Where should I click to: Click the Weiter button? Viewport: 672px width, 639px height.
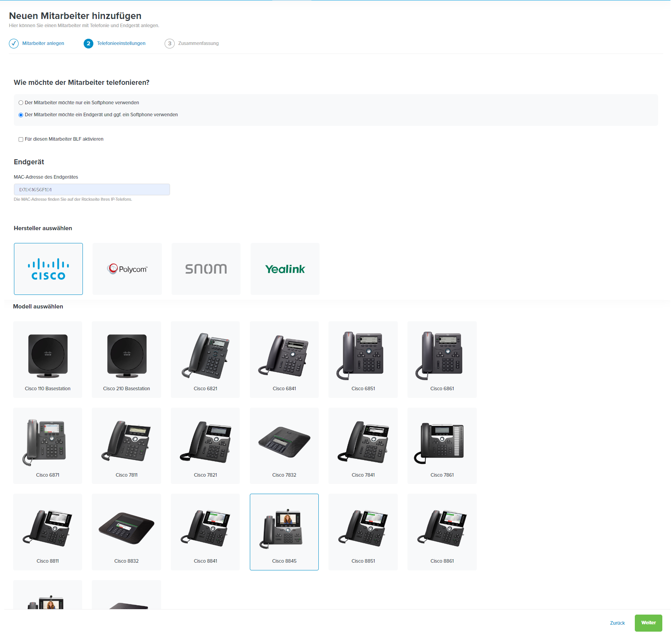[x=648, y=623]
